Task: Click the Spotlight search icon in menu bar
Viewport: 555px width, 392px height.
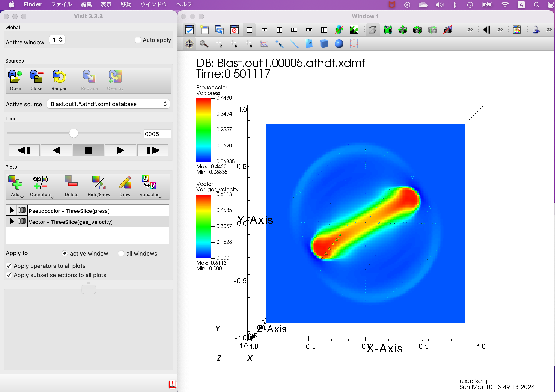Action: [x=537, y=5]
